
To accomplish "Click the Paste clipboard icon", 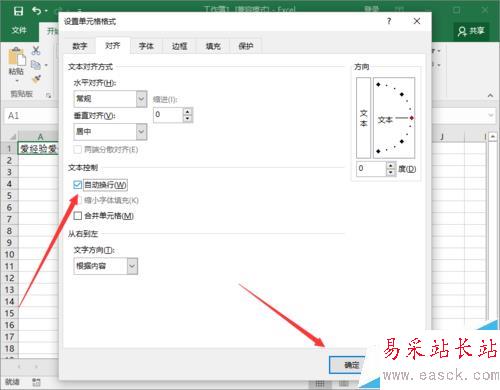I will (x=16, y=56).
